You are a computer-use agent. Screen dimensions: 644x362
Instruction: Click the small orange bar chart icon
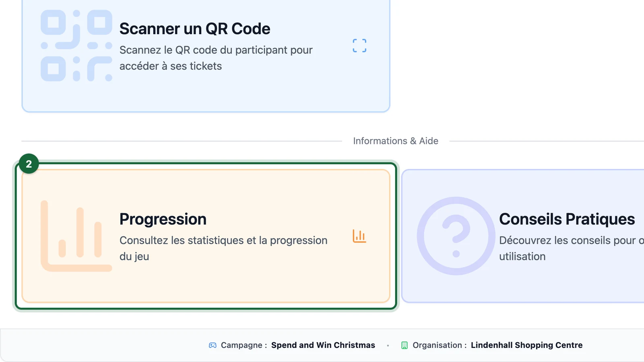(x=359, y=236)
